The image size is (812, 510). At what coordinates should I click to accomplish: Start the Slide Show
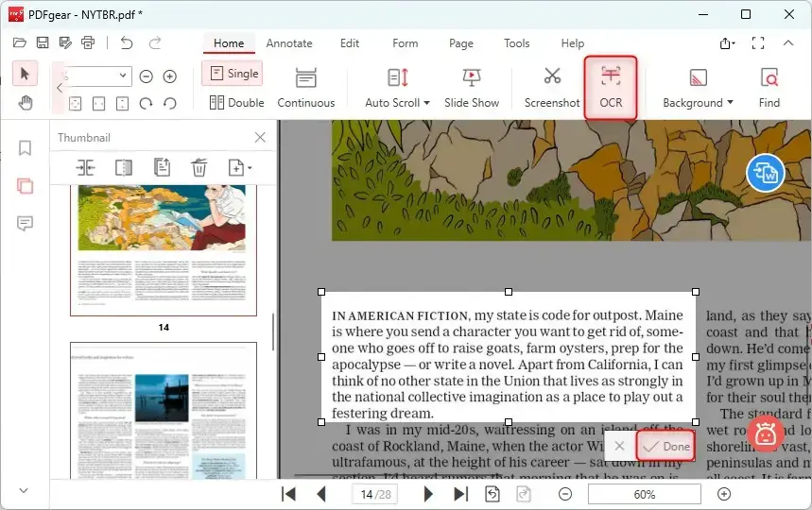click(x=471, y=87)
